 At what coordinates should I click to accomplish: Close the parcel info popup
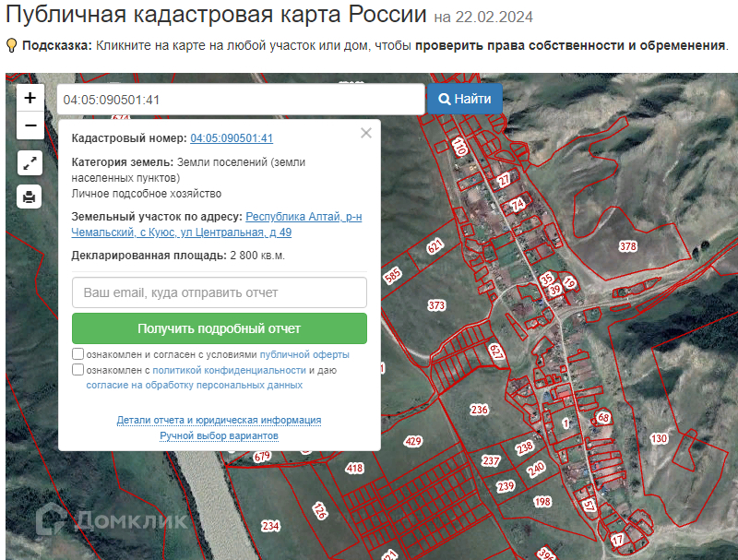(x=366, y=133)
